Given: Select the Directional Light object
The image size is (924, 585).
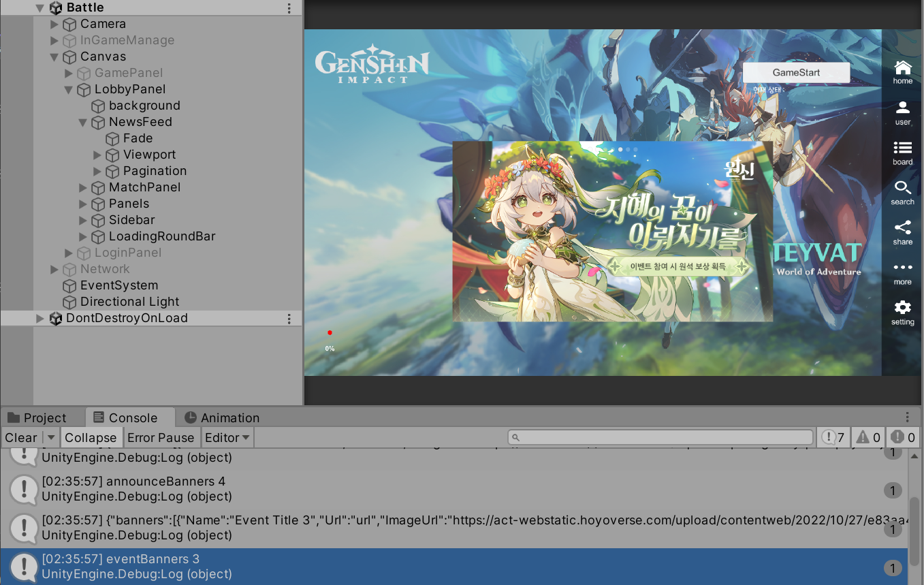Looking at the screenshot, I should [129, 302].
